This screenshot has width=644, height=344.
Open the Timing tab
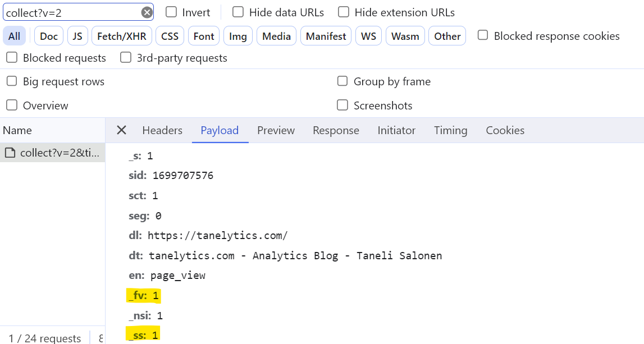(450, 131)
